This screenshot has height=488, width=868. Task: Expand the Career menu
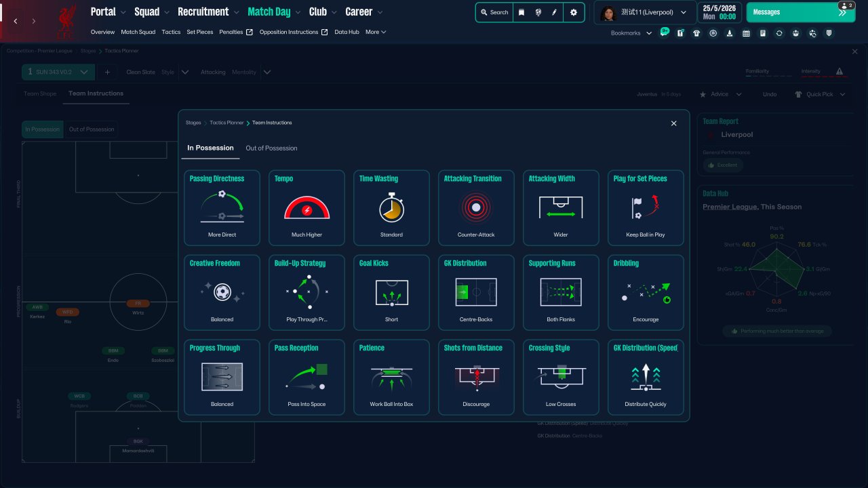coord(364,12)
